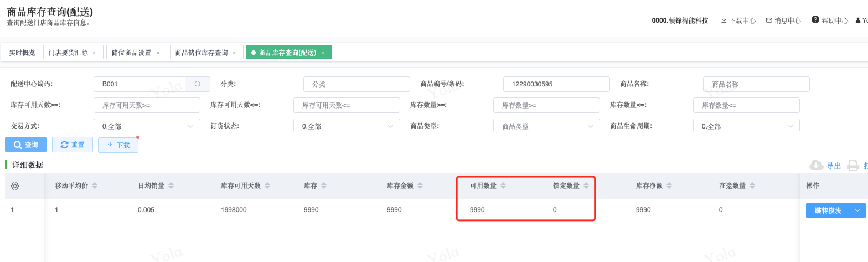
Task: Click the 导出 cloud export icon
Action: coord(817,165)
